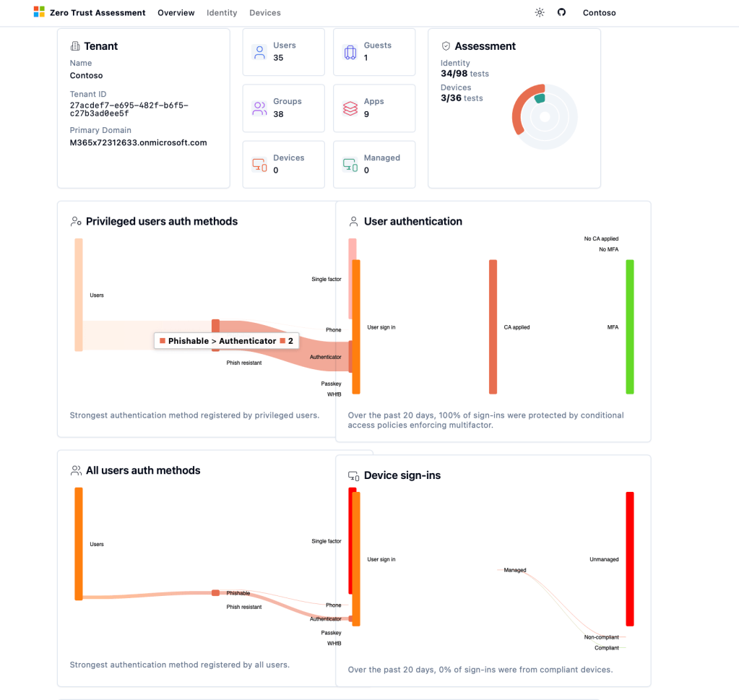Open the Contoso tenant menu
The height and width of the screenshot is (700, 739).
pos(600,13)
